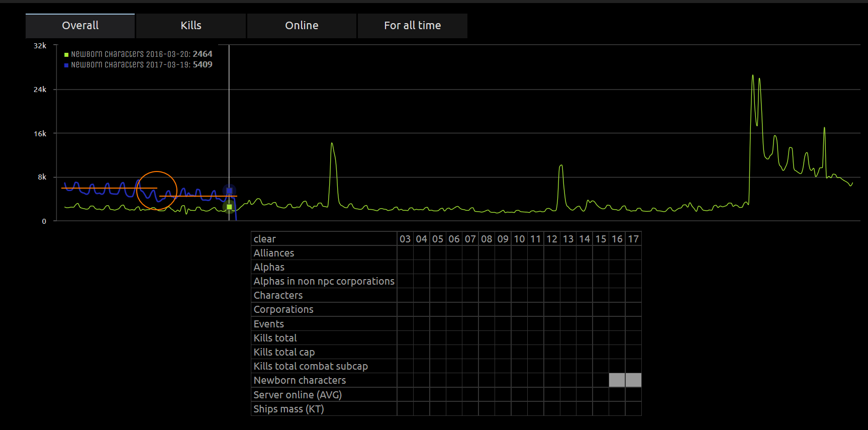Click the blue 2017-03-19 legend swatch
This screenshot has height=430, width=868.
point(66,65)
